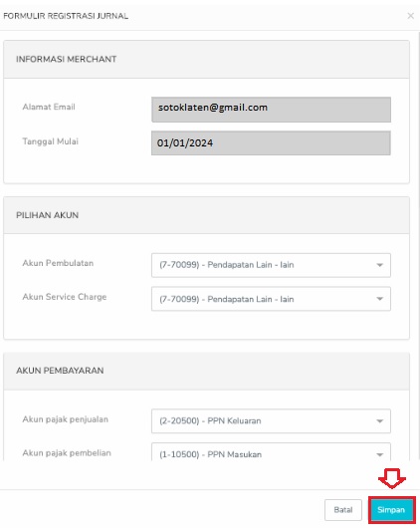Click the caret arrow in Akun pajak pembelian field

click(379, 454)
